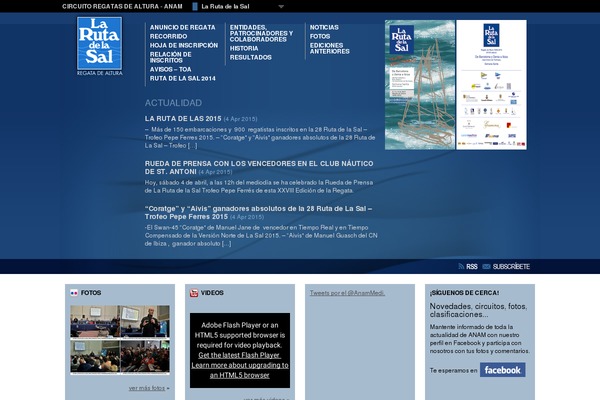Viewport: 600px width, 400px height.
Task: Open Entidades, Patrocinadores y Colaboradores
Action: [x=261, y=33]
